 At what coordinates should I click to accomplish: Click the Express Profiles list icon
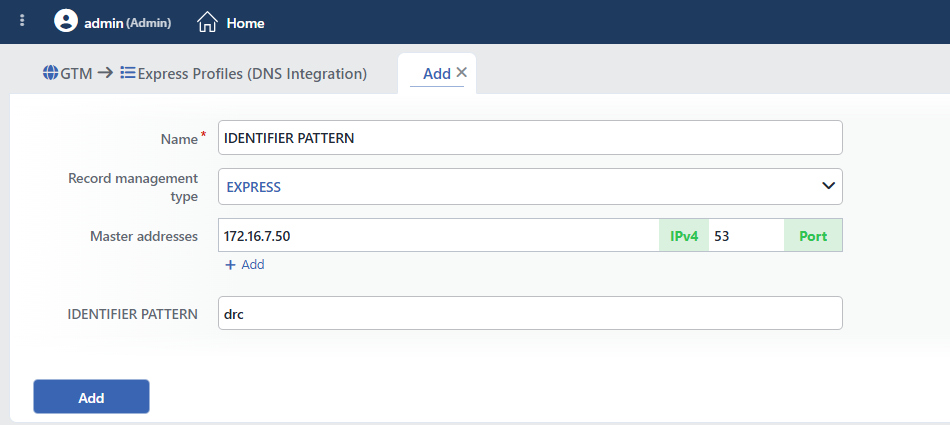tap(127, 73)
